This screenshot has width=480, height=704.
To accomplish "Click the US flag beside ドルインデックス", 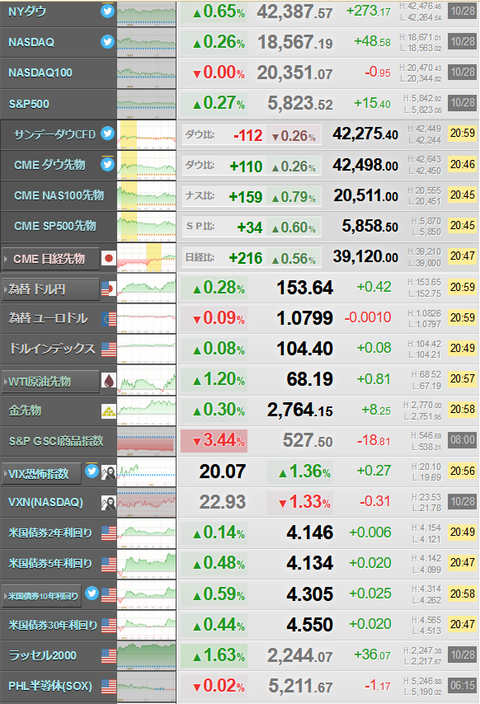I will [108, 349].
